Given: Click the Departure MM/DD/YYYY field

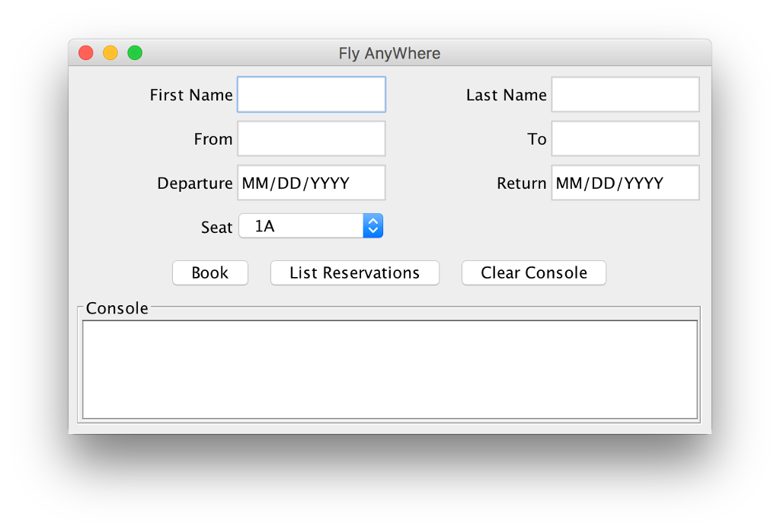Looking at the screenshot, I should click(311, 182).
